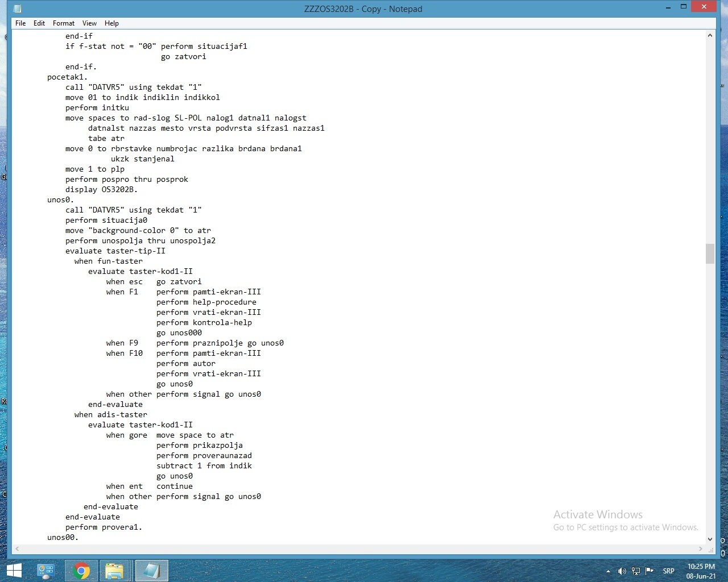Open the File menu
The width and height of the screenshot is (728, 582).
point(20,23)
